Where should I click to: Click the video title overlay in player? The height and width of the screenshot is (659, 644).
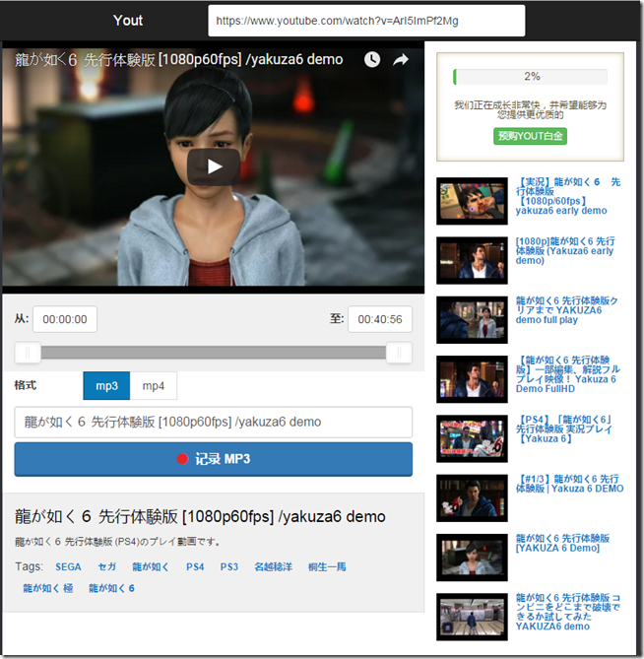click(179, 60)
